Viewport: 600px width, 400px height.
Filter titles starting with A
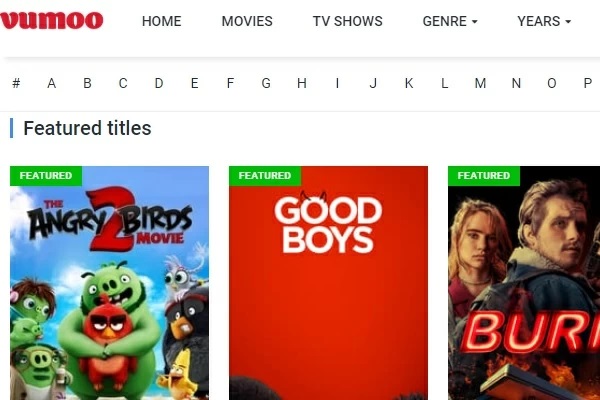(x=52, y=83)
